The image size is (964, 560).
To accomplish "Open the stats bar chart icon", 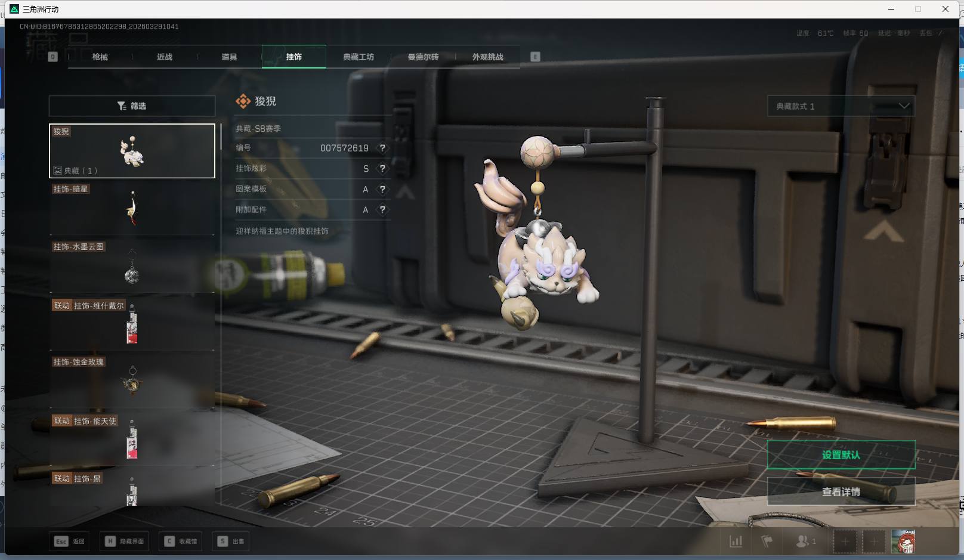I will (736, 542).
